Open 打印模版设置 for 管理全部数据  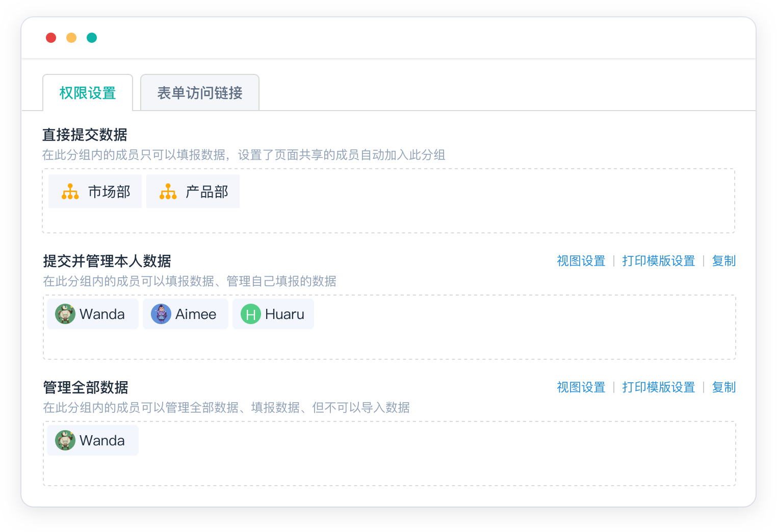(x=658, y=387)
